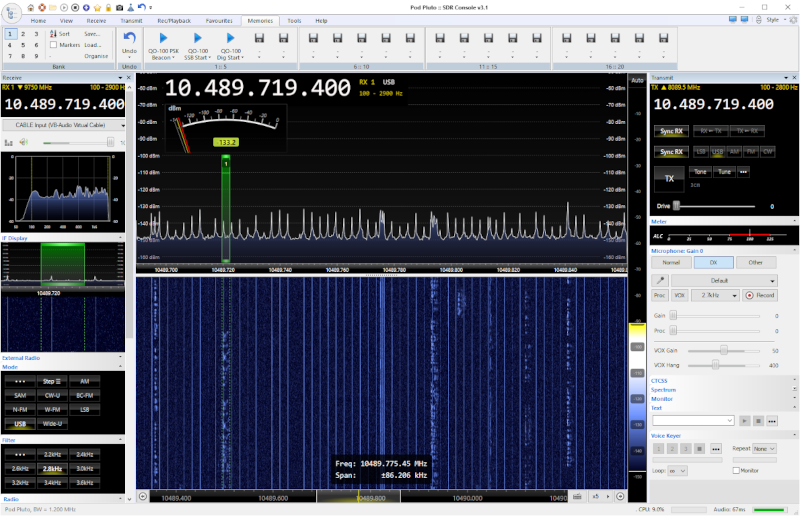This screenshot has width=800, height=516.
Task: Click the first floppy icon in group 6::10
Action: coord(313,38)
